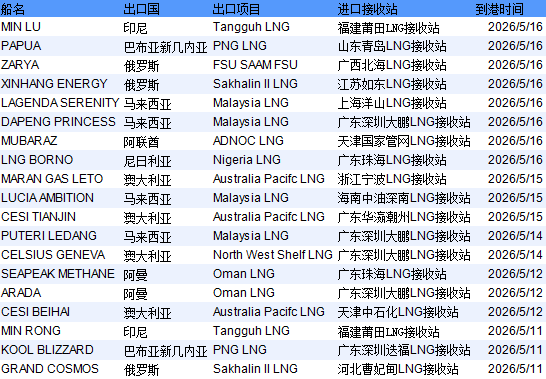
Task: Select ship name LUCIA AMBITION
Action: [x=47, y=198]
